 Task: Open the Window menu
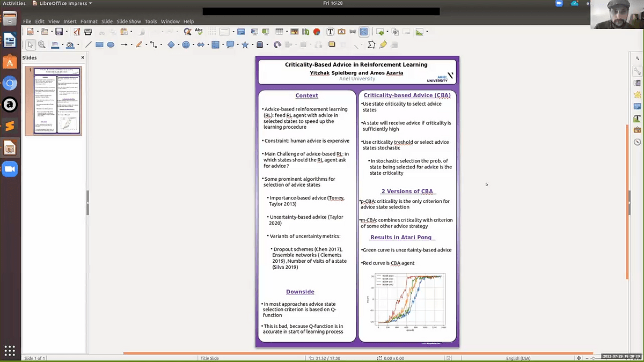170,21
